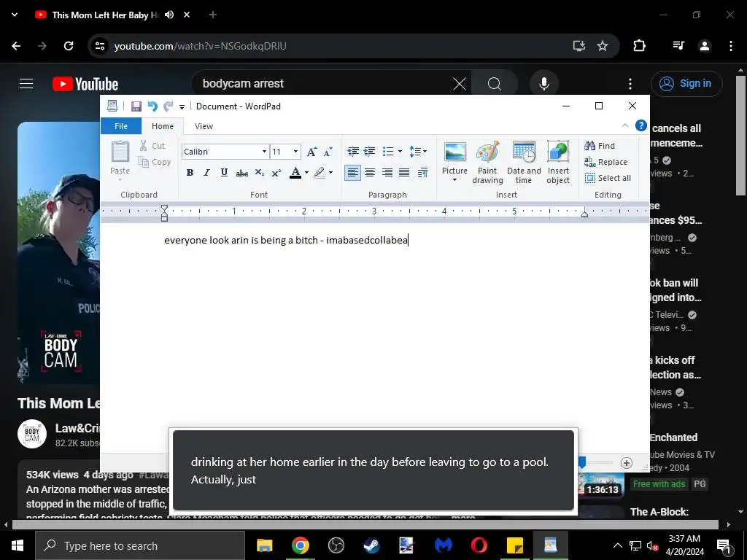
Task: Toggle Italic formatting
Action: 206,173
